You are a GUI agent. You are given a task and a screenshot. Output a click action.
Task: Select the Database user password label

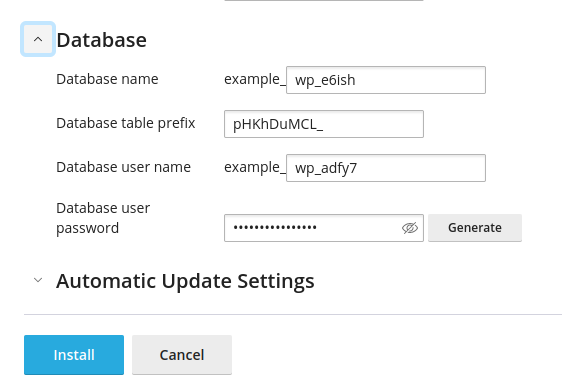click(x=103, y=218)
